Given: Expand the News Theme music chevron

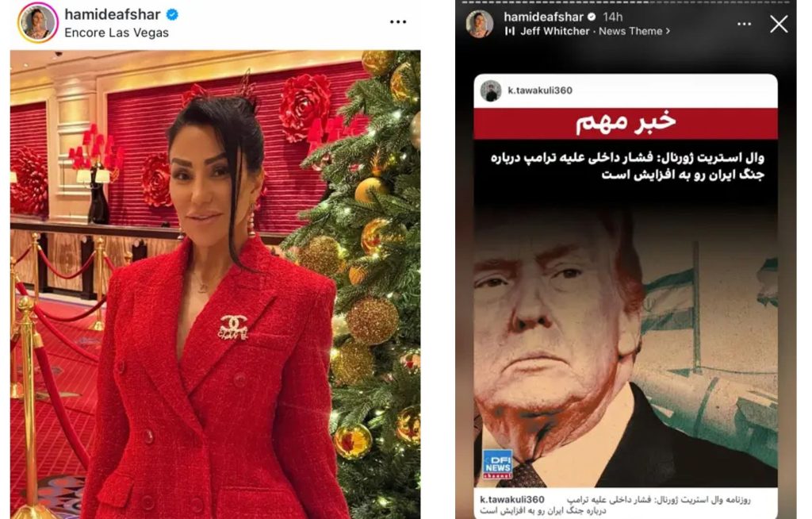Looking at the screenshot, I should click(x=668, y=31).
